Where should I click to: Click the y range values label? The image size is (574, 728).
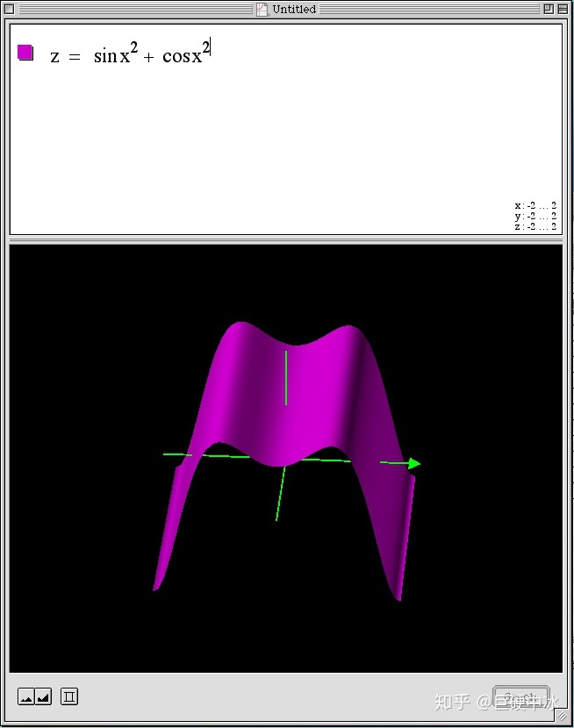535,217
